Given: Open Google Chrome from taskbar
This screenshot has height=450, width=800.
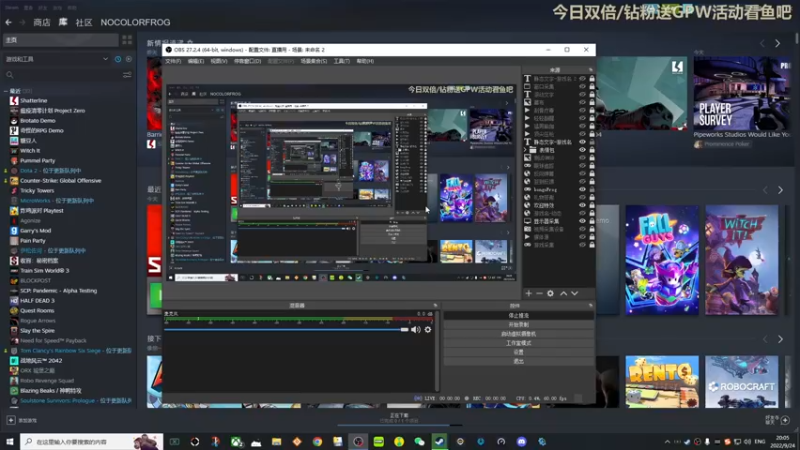Looking at the screenshot, I should pyautogui.click(x=317, y=442).
